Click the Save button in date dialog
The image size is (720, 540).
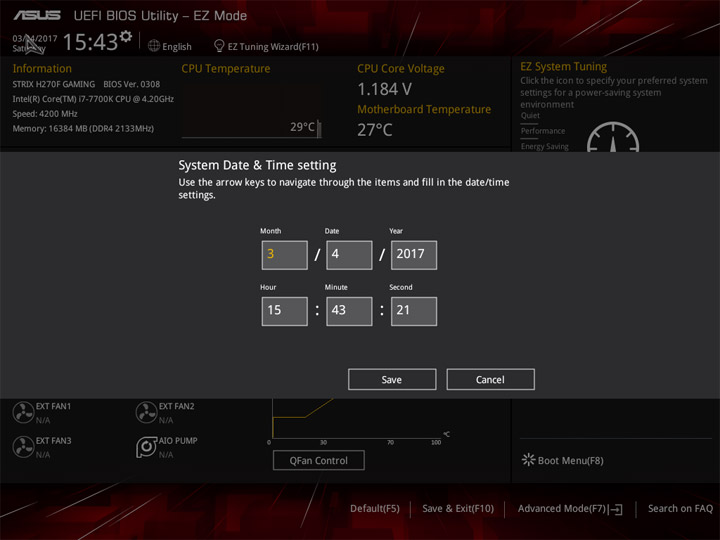tap(392, 379)
